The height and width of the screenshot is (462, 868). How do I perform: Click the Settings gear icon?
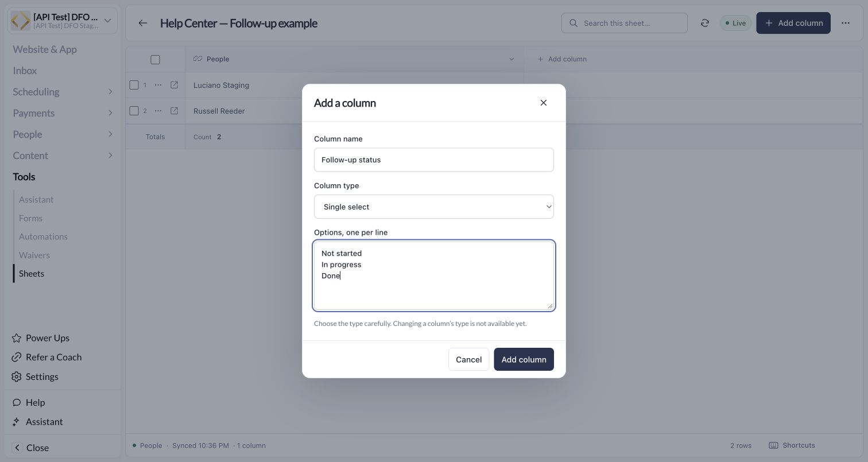coord(17,377)
